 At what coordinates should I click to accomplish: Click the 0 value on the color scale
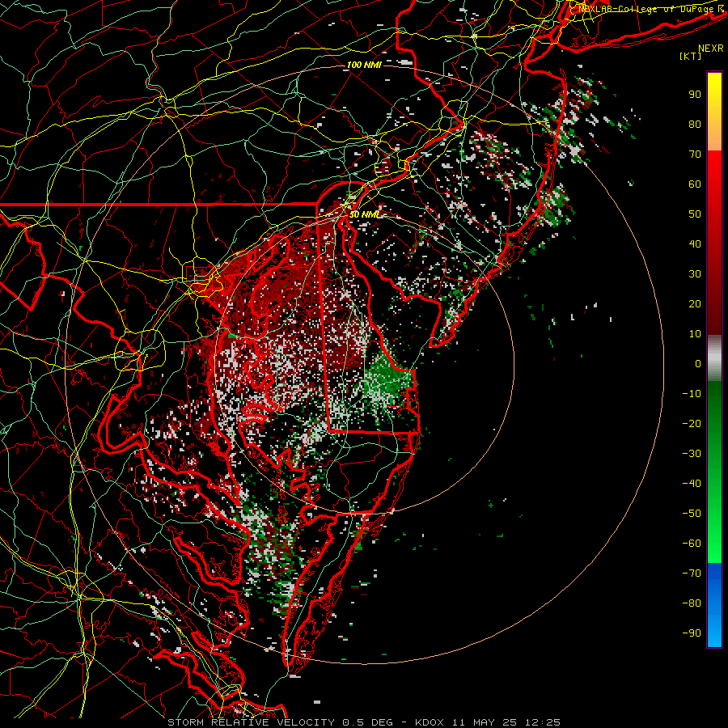tap(698, 364)
